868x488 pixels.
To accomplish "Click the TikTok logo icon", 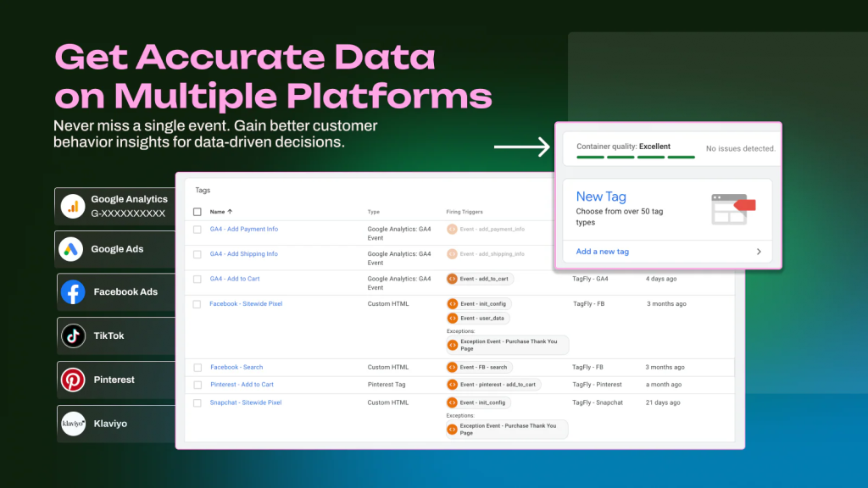I will tap(73, 335).
